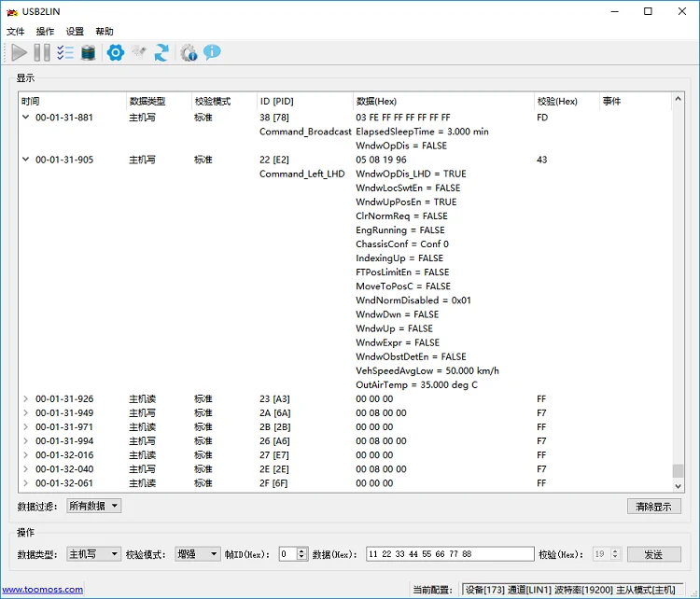
Task: Increase frame ID with up stepper arrow
Action: click(x=302, y=550)
